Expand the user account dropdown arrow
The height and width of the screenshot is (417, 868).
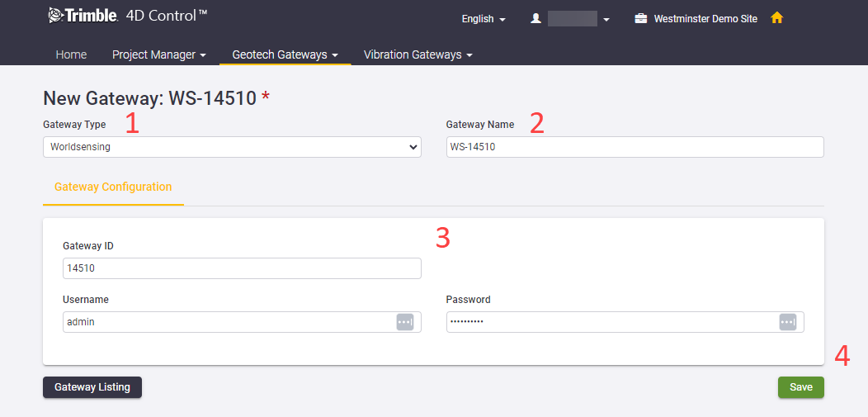[x=606, y=20]
